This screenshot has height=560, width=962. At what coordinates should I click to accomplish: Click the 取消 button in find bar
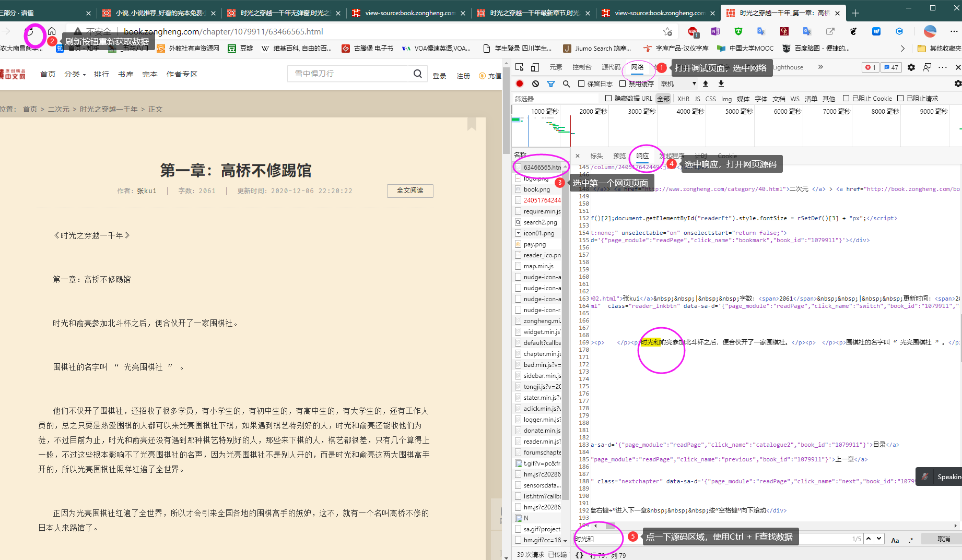(x=944, y=539)
